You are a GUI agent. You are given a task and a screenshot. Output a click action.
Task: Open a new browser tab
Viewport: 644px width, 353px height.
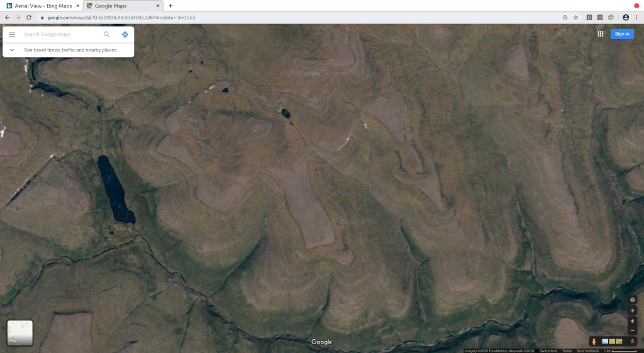pos(170,6)
